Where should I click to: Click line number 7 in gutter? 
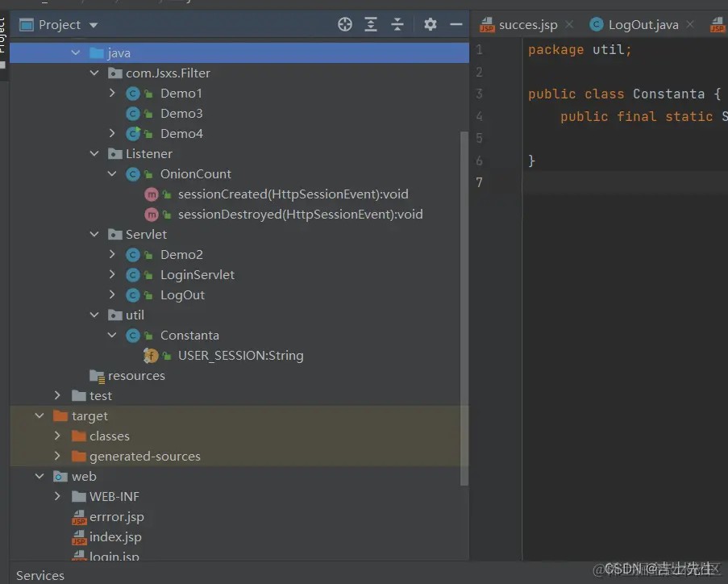[x=479, y=182]
